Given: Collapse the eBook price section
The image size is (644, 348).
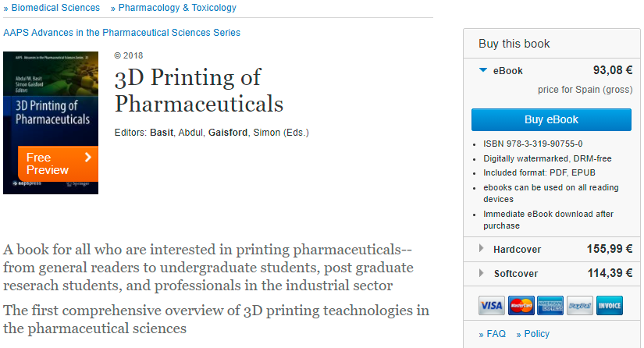Looking at the screenshot, I should (x=484, y=71).
